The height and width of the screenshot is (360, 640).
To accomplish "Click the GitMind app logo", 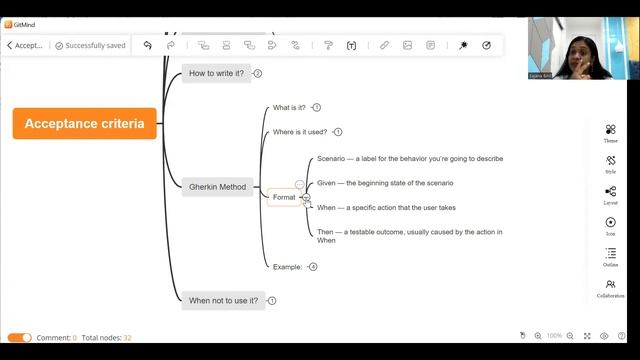I will [x=8, y=24].
